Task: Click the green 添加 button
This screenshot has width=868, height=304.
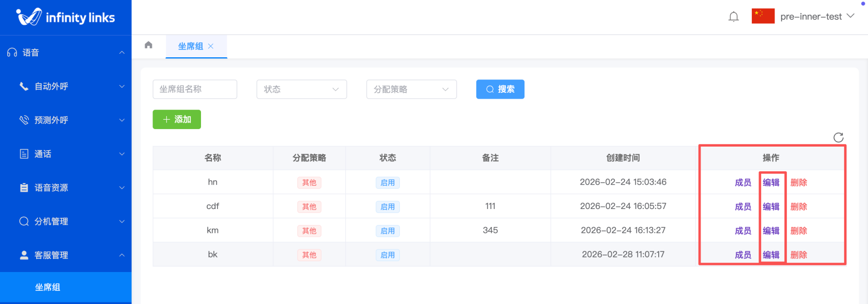Action: [177, 120]
